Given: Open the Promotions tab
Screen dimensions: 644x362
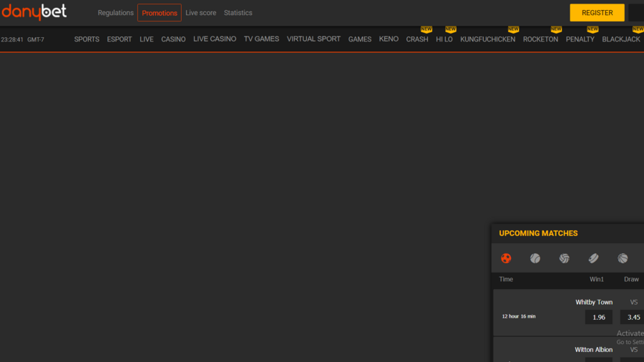Looking at the screenshot, I should coord(160,13).
